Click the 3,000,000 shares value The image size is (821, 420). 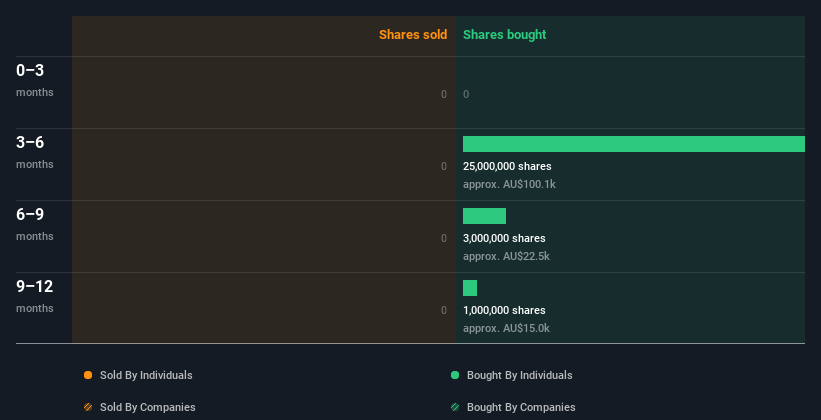coord(504,238)
